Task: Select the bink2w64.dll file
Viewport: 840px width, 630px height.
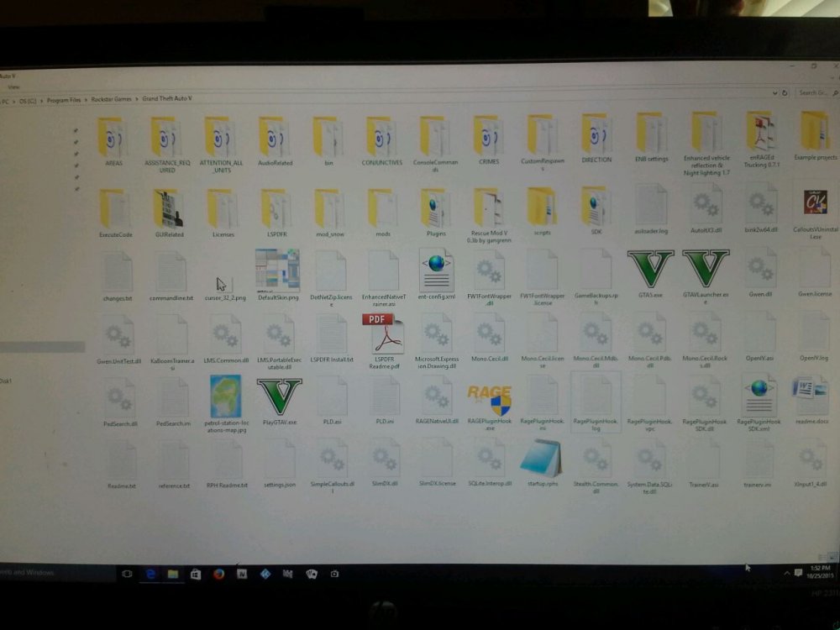Action: [761, 208]
